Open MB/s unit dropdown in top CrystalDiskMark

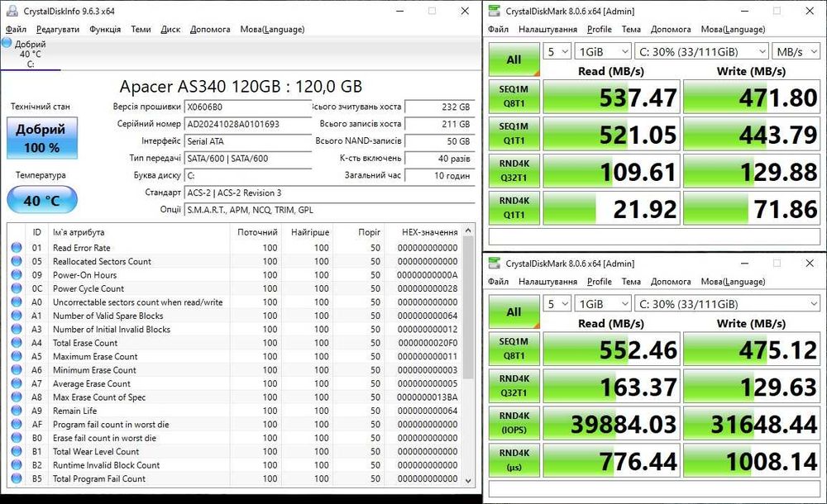click(x=796, y=52)
